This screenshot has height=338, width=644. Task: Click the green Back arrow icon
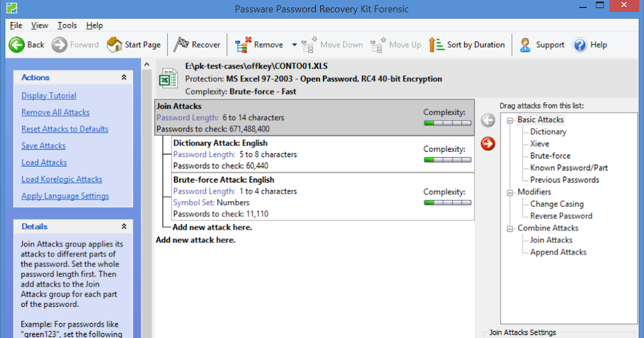(x=17, y=45)
